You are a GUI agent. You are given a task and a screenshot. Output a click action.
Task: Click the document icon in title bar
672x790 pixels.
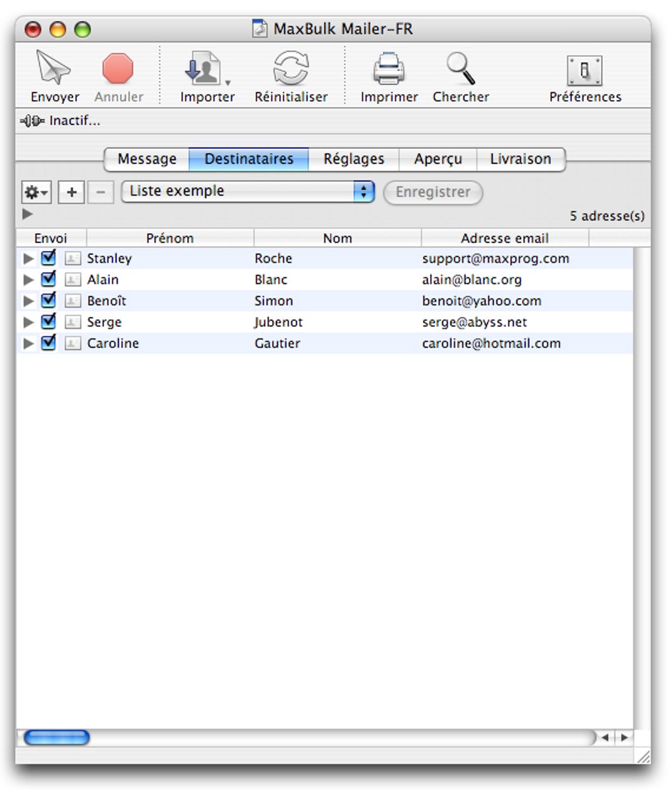[x=260, y=28]
